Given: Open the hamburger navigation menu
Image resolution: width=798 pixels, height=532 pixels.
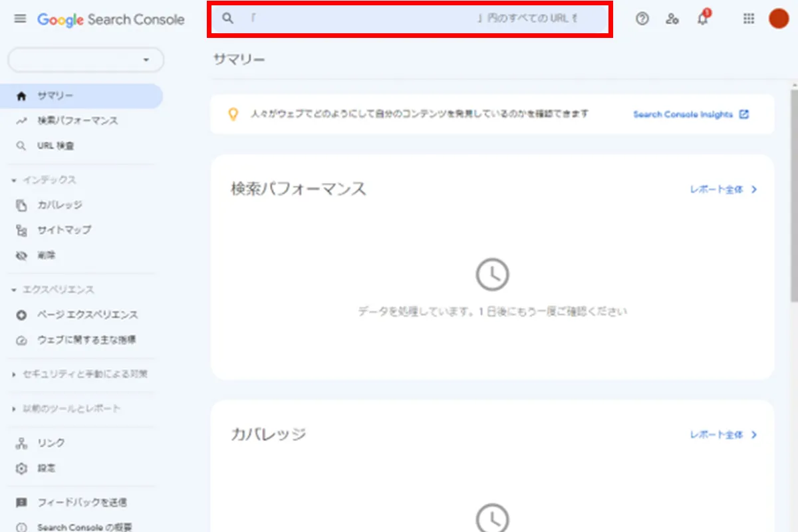Looking at the screenshot, I should [x=19, y=19].
